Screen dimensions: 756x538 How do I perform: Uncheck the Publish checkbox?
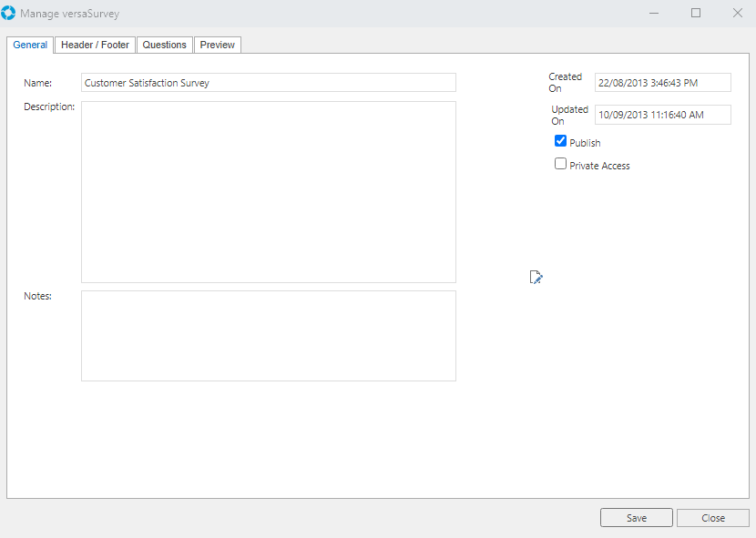[x=561, y=141]
